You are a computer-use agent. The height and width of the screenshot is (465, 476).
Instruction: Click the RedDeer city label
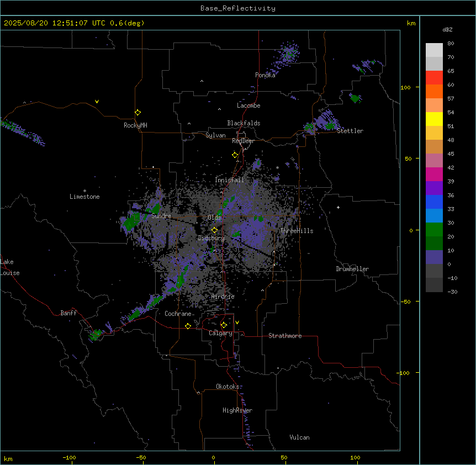point(243,141)
